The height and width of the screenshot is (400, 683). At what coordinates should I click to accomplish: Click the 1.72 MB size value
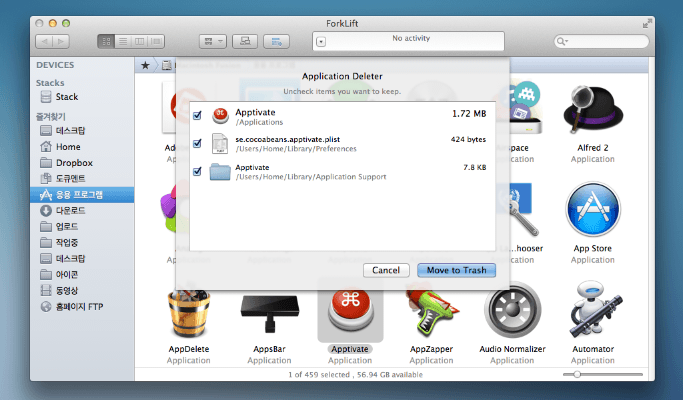pyautogui.click(x=469, y=114)
